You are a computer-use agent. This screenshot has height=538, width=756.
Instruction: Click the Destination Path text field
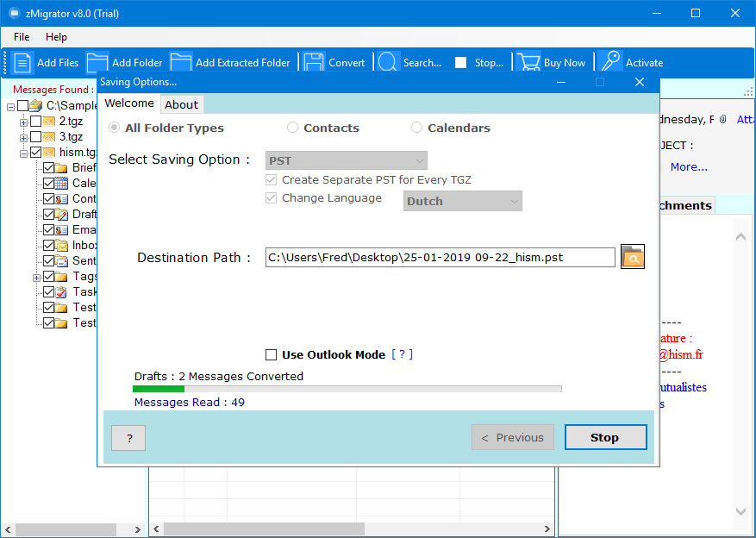(x=440, y=257)
